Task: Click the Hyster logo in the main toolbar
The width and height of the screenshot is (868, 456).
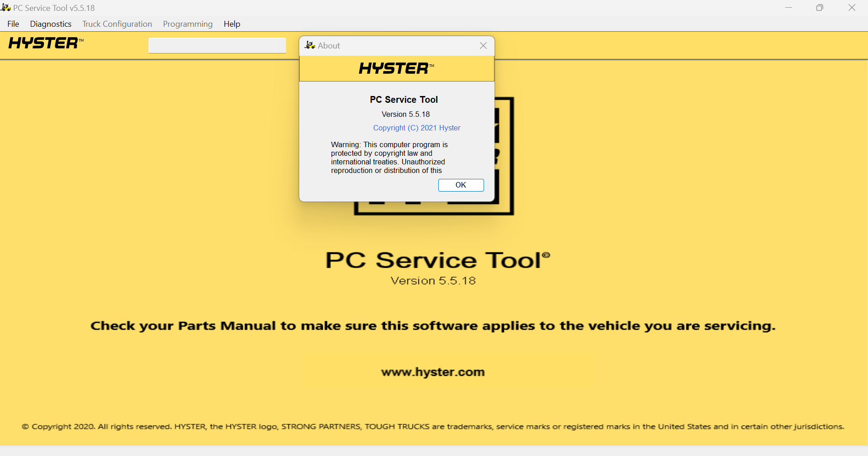Action: point(46,43)
